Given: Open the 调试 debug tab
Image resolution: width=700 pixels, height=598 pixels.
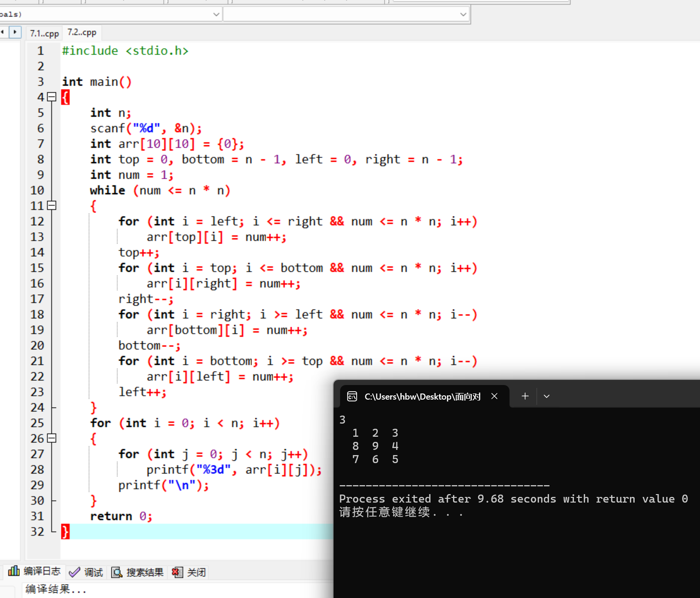Looking at the screenshot, I should 86,572.
